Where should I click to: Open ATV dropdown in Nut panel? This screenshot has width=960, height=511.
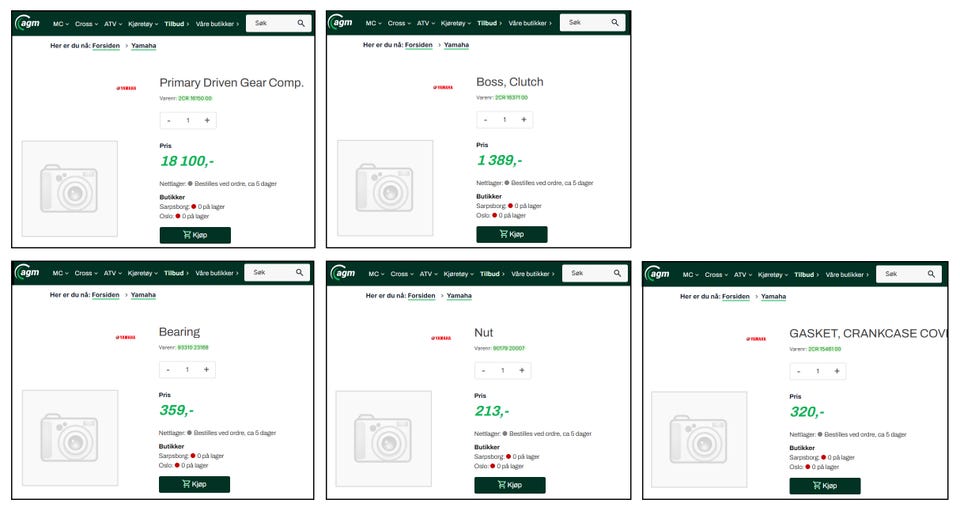pyautogui.click(x=429, y=274)
